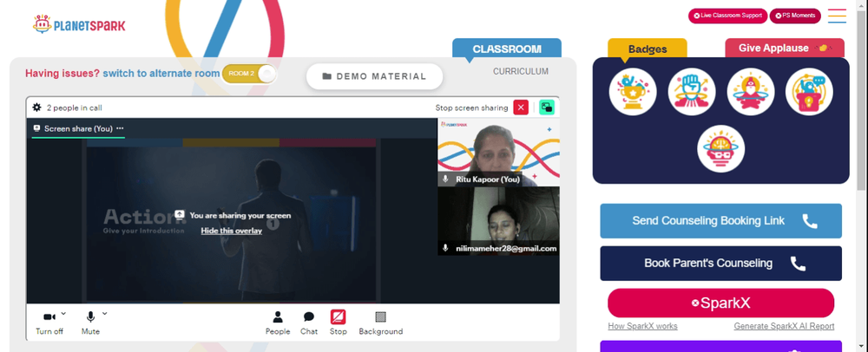Screen dimensions: 868x352
Task: Click the Live Classroom Support button
Action: (727, 16)
